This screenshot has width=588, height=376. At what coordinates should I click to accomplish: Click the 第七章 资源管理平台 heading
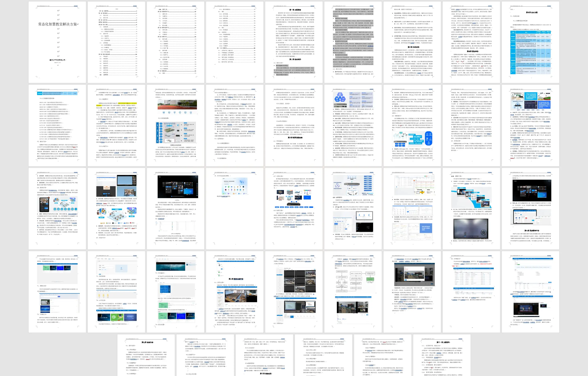[532, 230]
